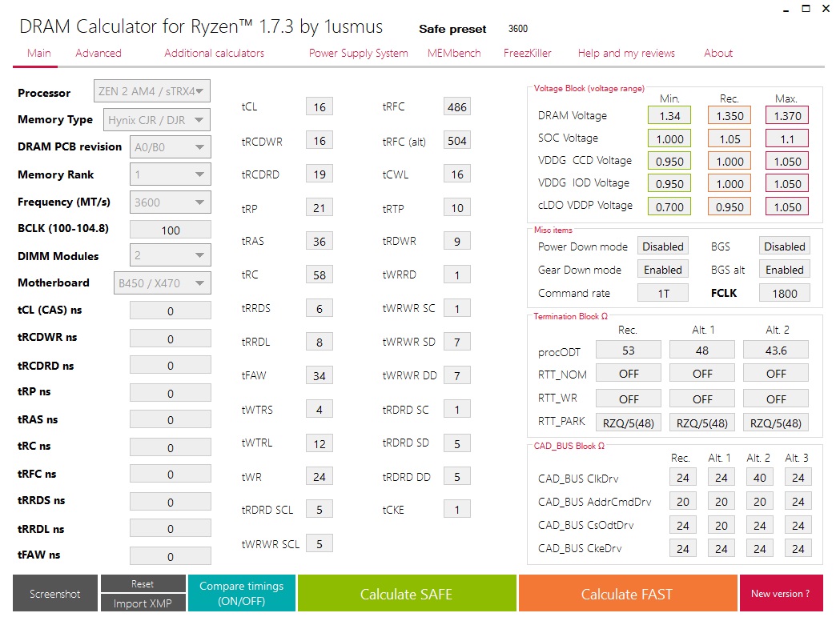840x625 pixels.
Task: Click the BGS alt Enabled value
Action: (784, 270)
